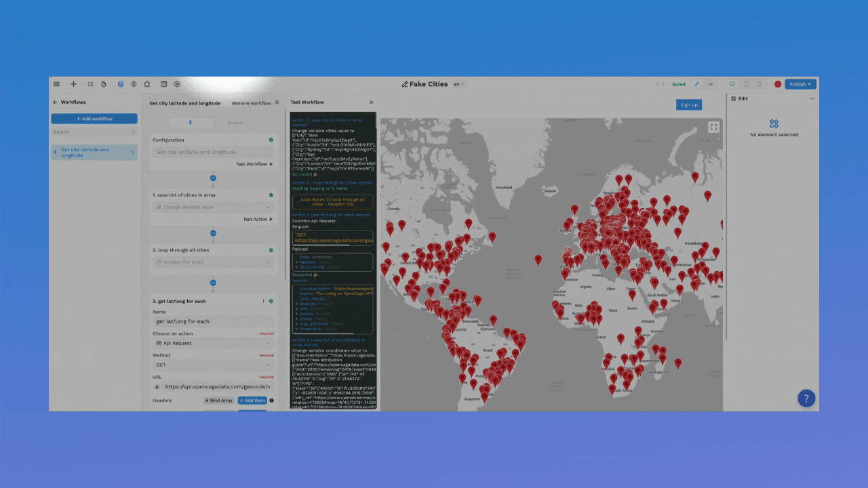Open the navigator list icon
868x488 pixels.
91,84
